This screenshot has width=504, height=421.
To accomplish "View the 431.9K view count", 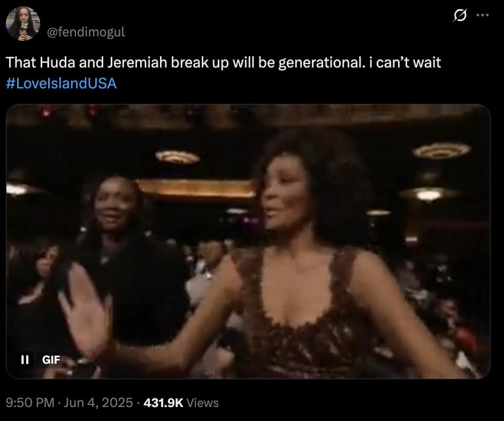I will tap(163, 403).
